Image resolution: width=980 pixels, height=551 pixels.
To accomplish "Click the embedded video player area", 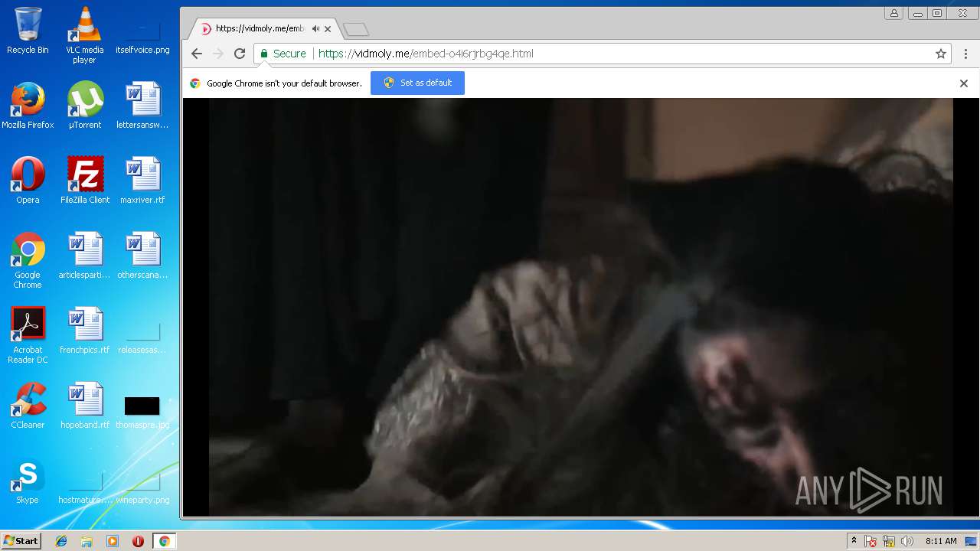I will pos(580,307).
